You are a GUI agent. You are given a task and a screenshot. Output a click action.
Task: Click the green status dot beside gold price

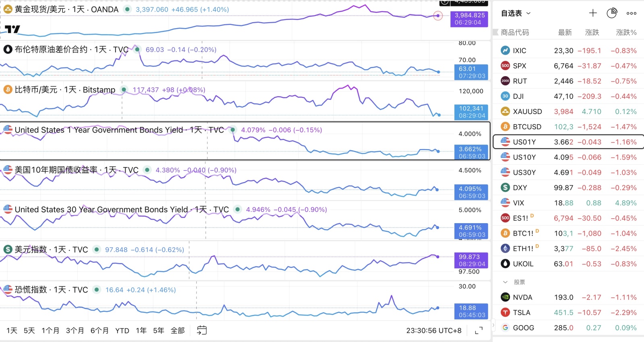pyautogui.click(x=127, y=9)
